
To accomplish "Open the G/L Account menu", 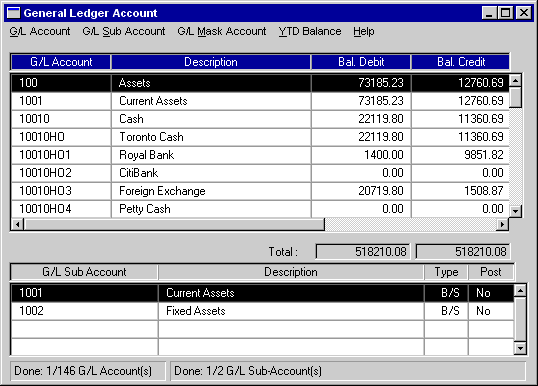I will pos(40,31).
